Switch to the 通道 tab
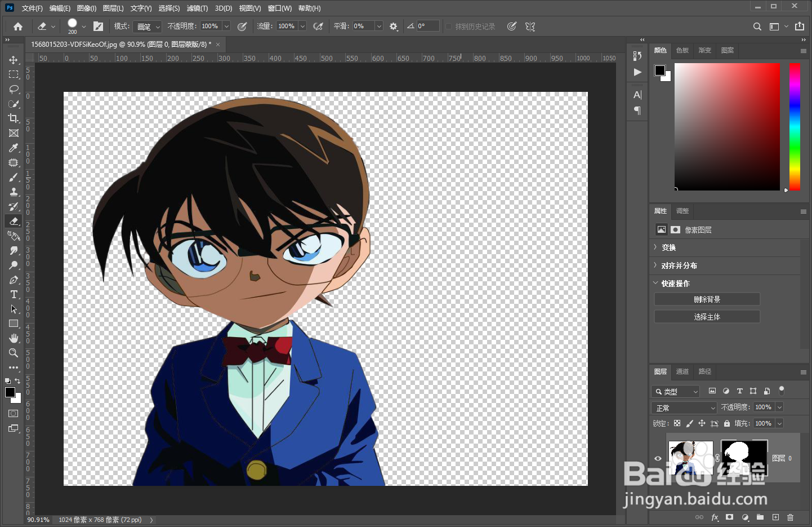This screenshot has width=812, height=527. [x=682, y=371]
